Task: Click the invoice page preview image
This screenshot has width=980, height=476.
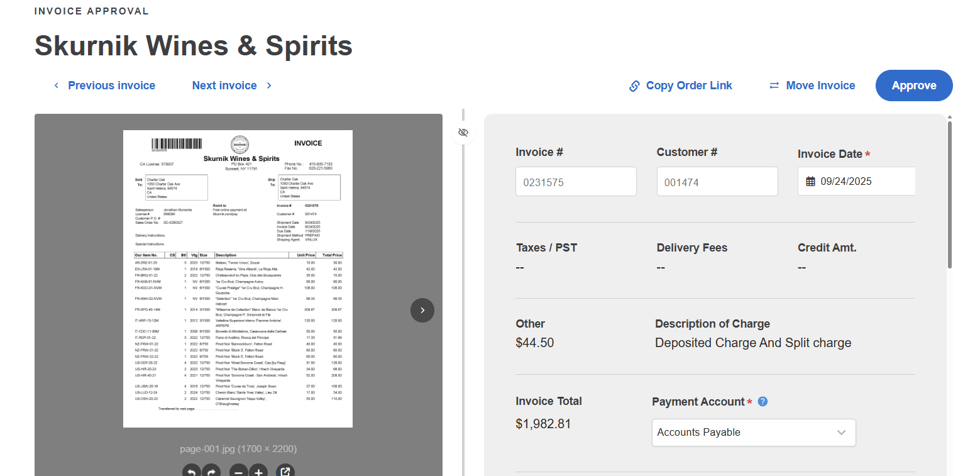Action: (x=238, y=279)
